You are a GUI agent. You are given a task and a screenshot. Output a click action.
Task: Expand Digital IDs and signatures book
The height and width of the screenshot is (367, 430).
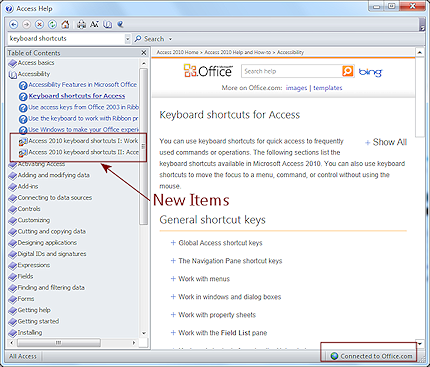pyautogui.click(x=47, y=254)
